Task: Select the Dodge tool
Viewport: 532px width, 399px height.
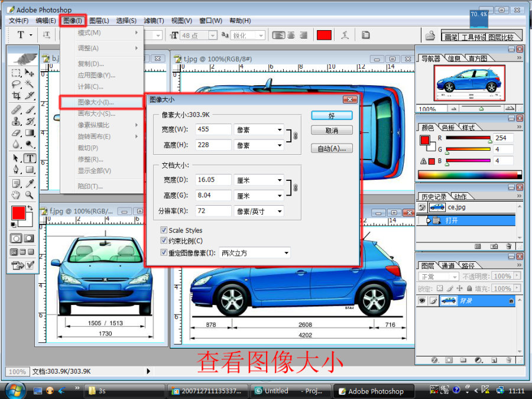Action: click(x=30, y=144)
